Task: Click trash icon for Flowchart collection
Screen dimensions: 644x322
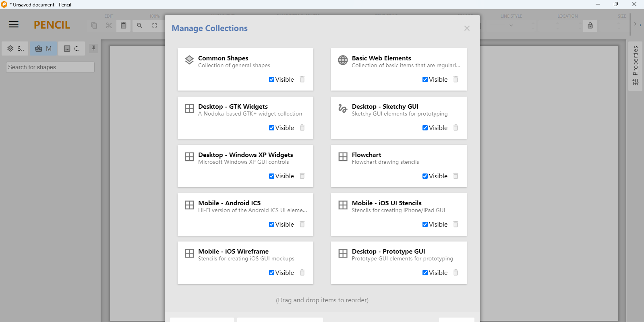Action: point(456,176)
